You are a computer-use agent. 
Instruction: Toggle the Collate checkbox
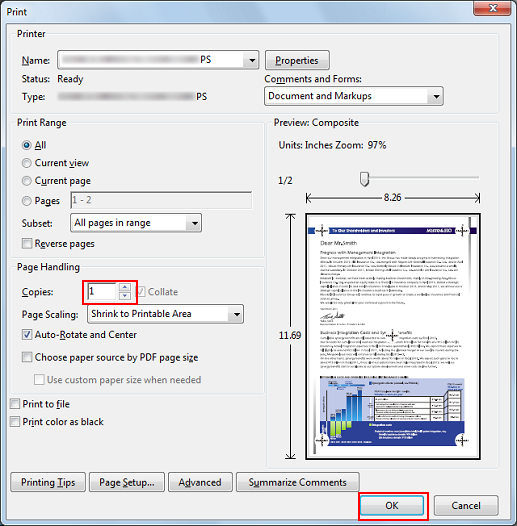[141, 292]
